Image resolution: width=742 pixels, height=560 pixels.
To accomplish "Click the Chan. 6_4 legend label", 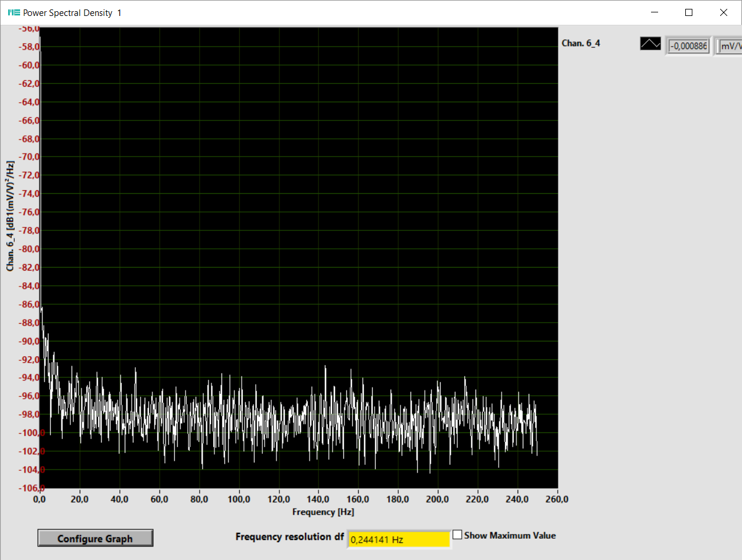I will [581, 43].
